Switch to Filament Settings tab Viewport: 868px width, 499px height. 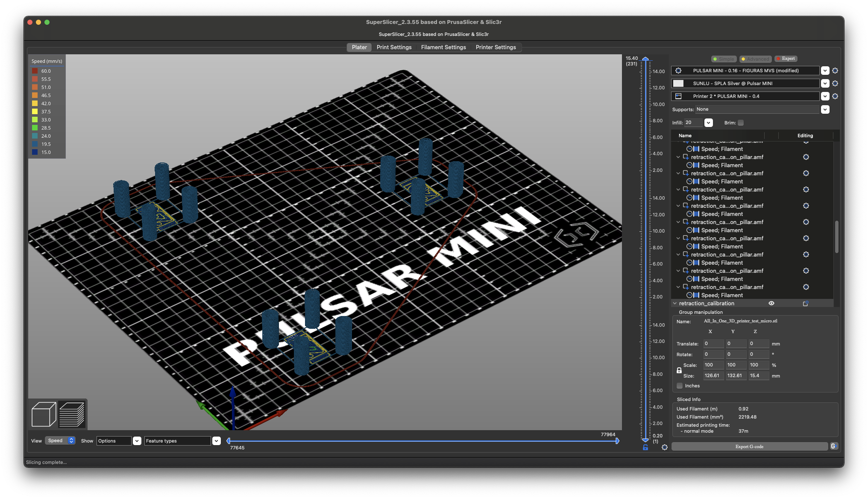pos(443,47)
